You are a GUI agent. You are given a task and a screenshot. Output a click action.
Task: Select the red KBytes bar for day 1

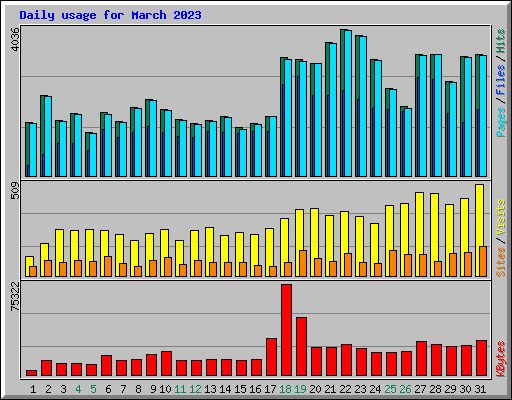click(31, 373)
